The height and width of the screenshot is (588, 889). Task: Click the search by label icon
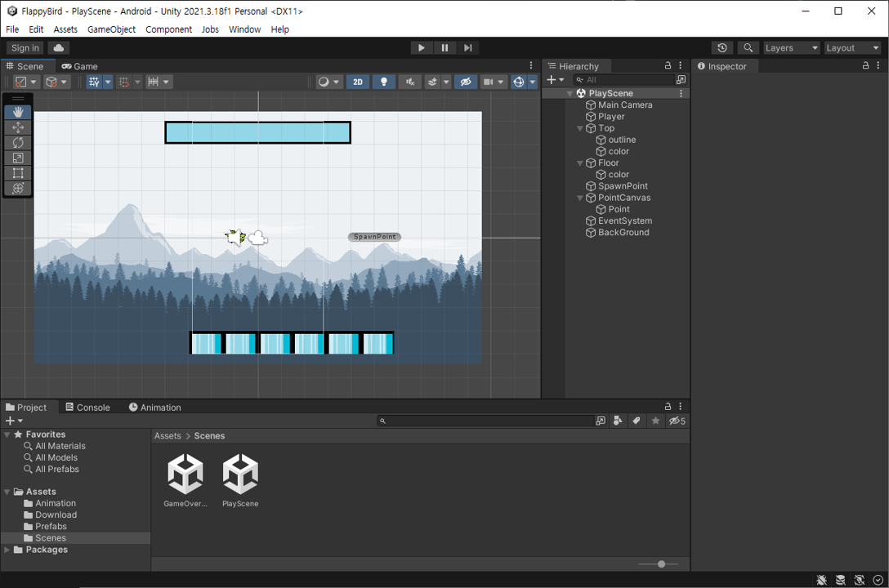[637, 421]
